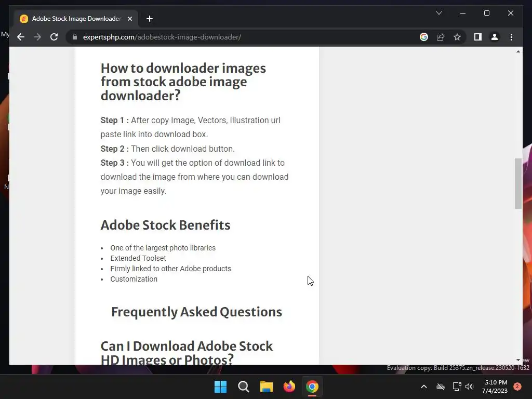Click the 'Step 2 :' label
This screenshot has width=532, height=399.
tap(114, 149)
